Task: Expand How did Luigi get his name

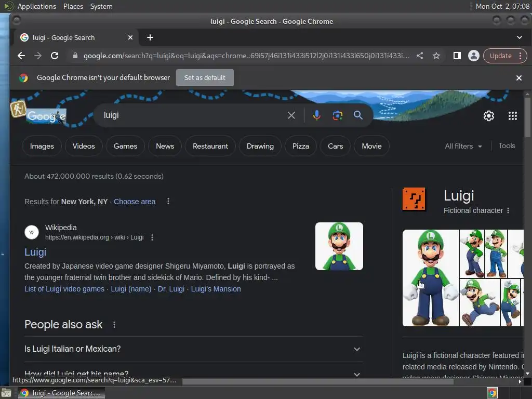Action: click(193, 374)
